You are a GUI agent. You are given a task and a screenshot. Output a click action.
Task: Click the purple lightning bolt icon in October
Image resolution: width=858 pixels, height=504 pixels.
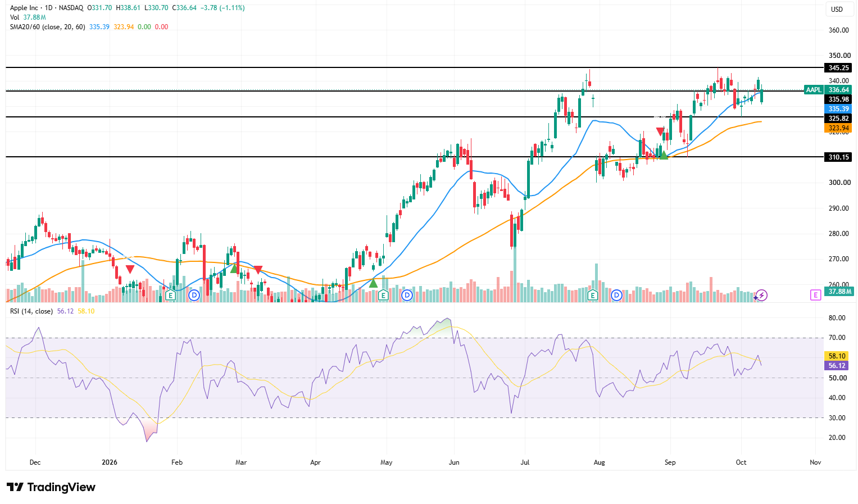[761, 295]
